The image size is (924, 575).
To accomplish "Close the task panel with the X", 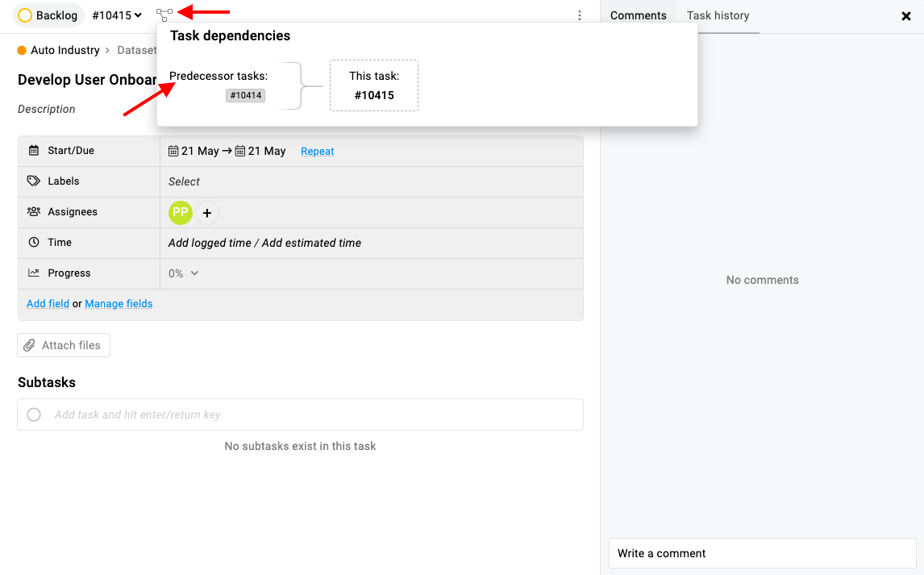I will 905,16.
